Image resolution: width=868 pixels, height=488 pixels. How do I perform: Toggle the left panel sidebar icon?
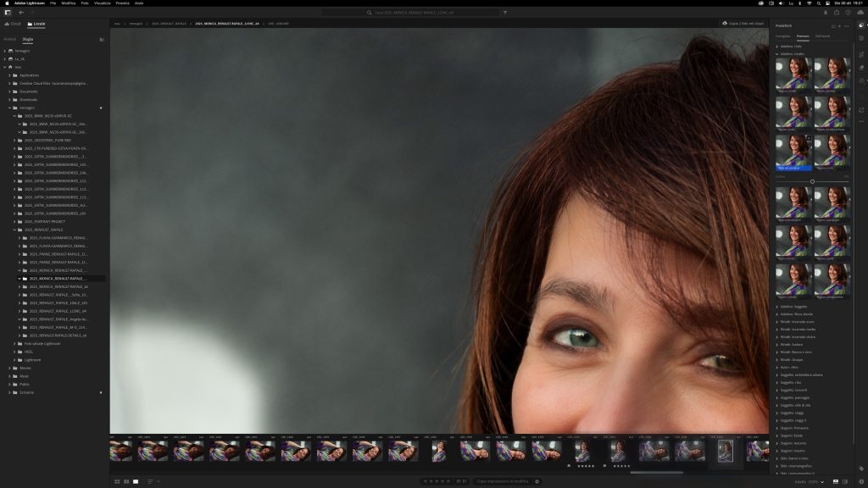(8, 13)
